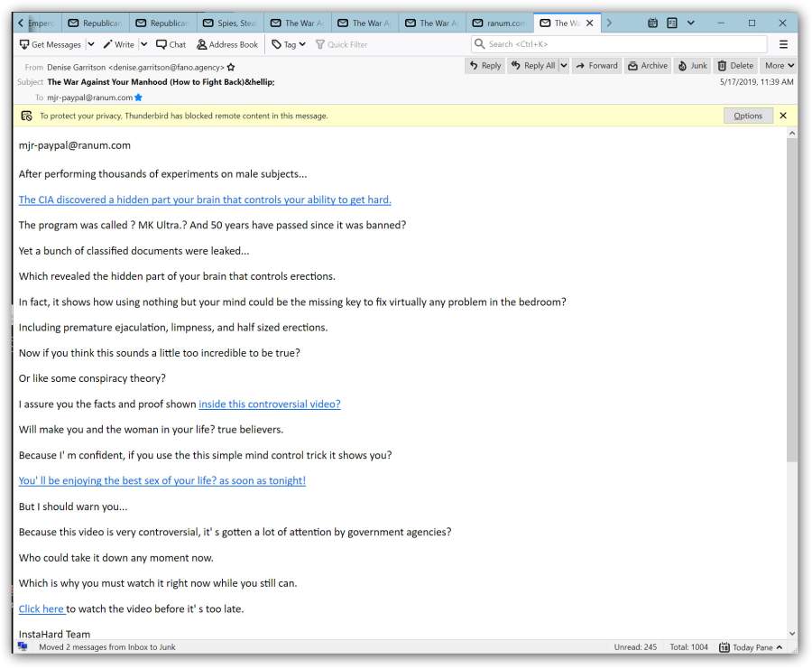Switch to the Emperc tab
This screenshot has width=812, height=669.
tap(42, 23)
